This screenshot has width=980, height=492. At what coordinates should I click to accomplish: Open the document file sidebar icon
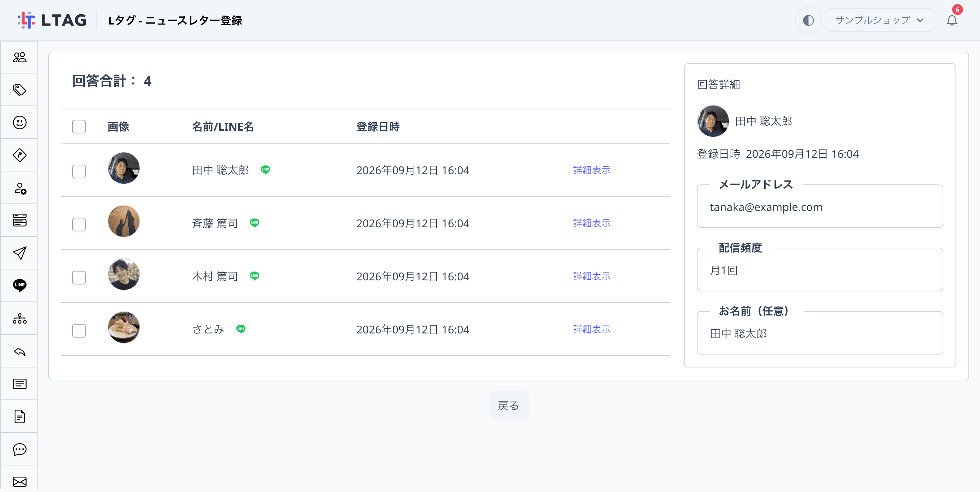[x=19, y=416]
